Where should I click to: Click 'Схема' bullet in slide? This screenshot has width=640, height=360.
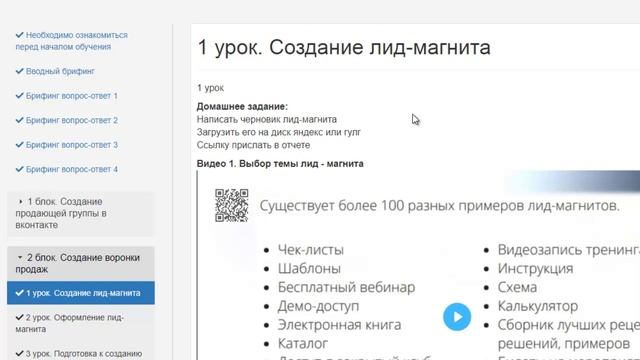517,287
